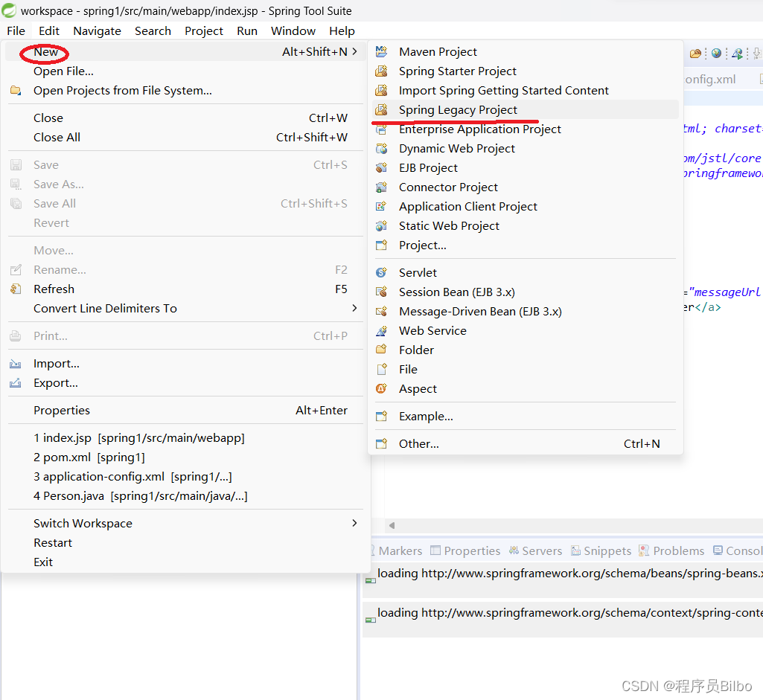Click the Export icon in File menu
Image resolution: width=763 pixels, height=700 pixels.
[16, 383]
